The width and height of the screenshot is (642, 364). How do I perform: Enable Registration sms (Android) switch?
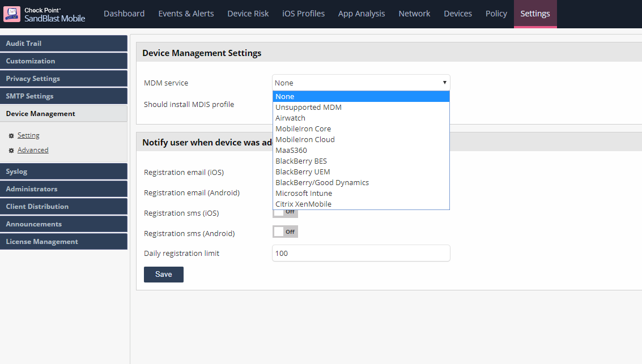285,232
